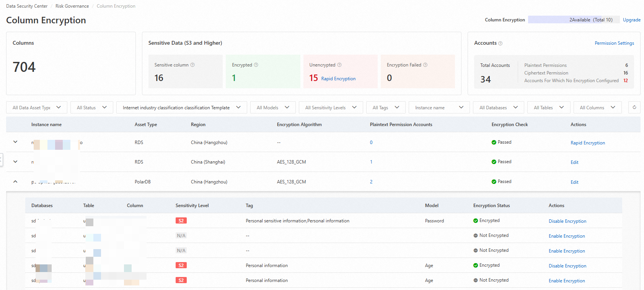This screenshot has width=644, height=290.
Task: Show help icon next to Encrypted
Action: tap(256, 65)
